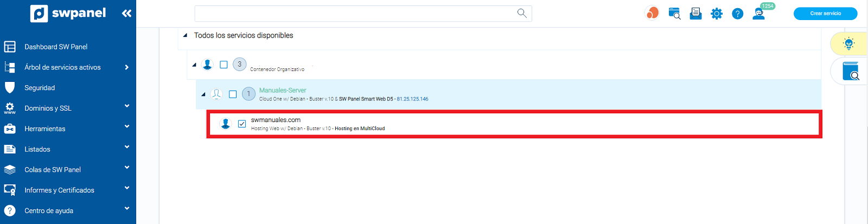Open the blue help question mark icon

coord(738,14)
